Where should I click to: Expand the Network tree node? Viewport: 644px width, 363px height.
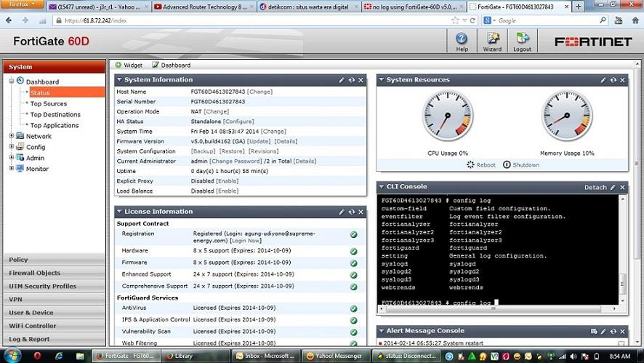point(12,135)
